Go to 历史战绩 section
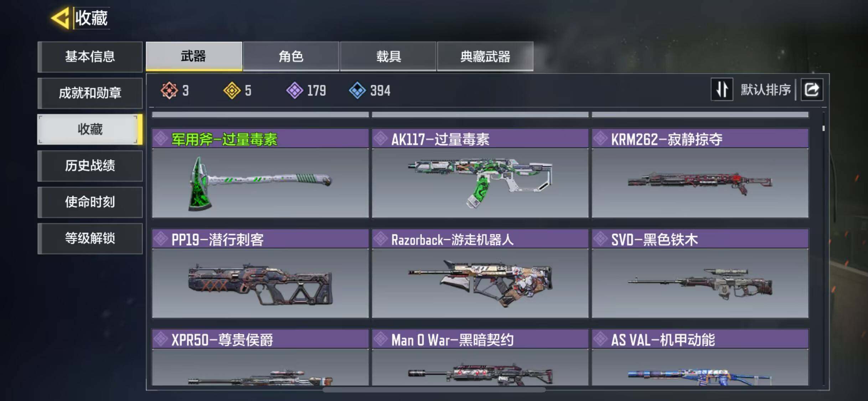The image size is (868, 401). pos(90,166)
